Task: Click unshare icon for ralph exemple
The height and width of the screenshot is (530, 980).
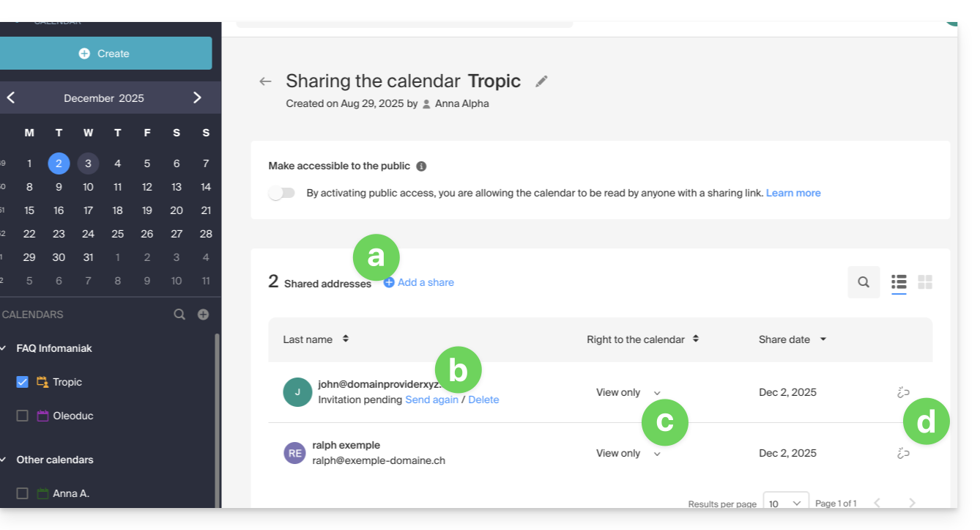Action: coord(903,453)
